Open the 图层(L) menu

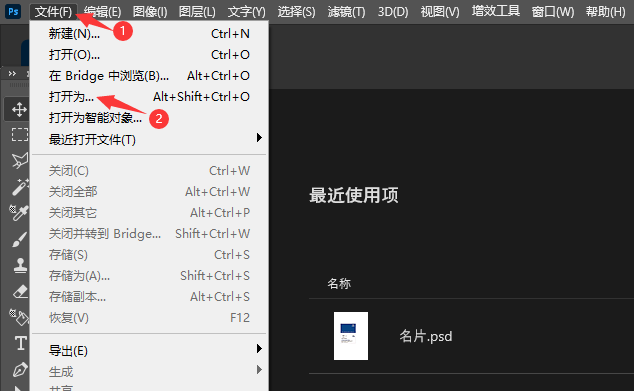pos(197,12)
